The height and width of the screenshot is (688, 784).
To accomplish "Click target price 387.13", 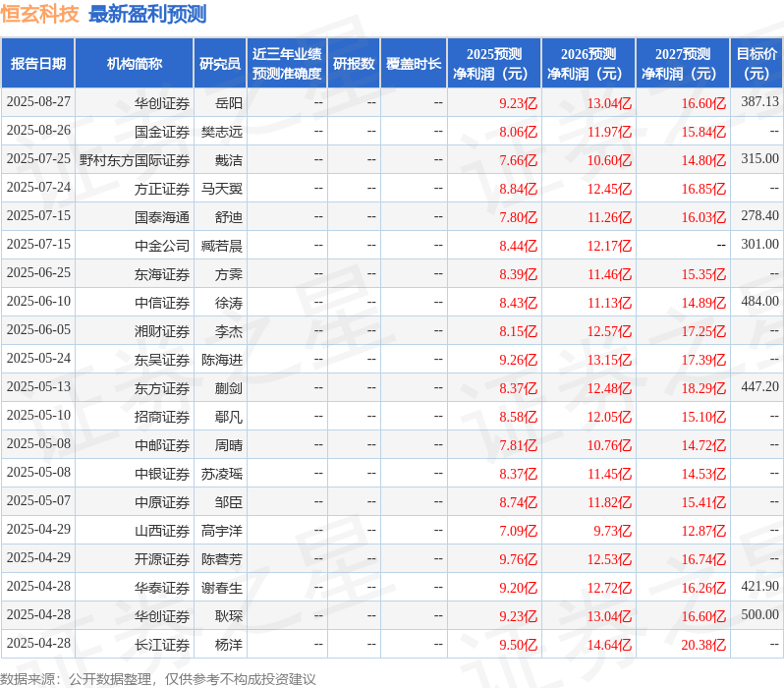I will [759, 102].
